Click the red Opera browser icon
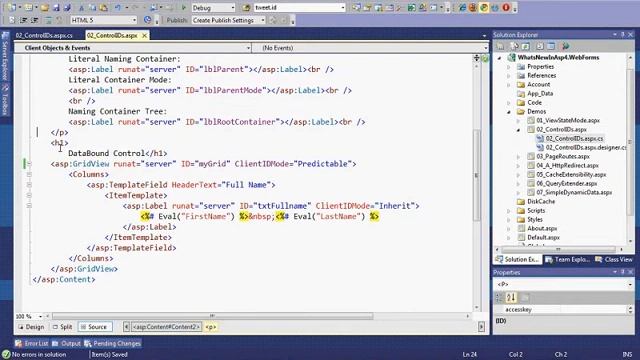Viewport: 640px width, 360px height. [x=506, y=7]
